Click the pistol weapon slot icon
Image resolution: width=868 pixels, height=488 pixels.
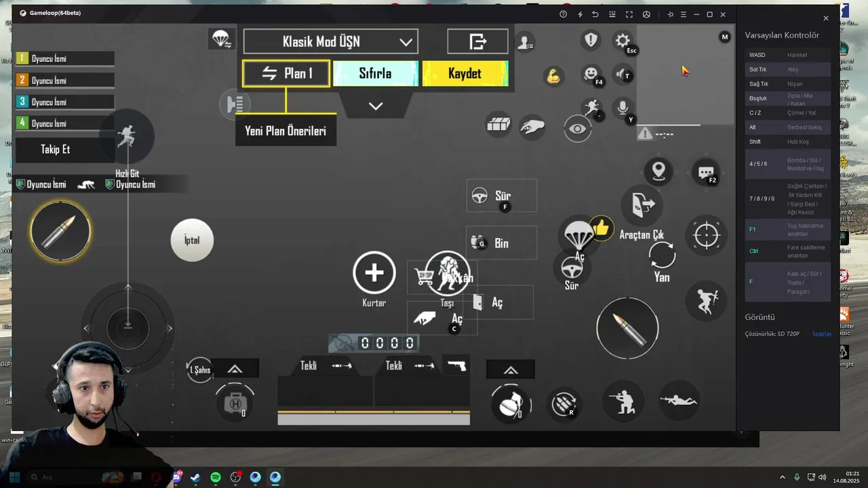click(x=456, y=365)
